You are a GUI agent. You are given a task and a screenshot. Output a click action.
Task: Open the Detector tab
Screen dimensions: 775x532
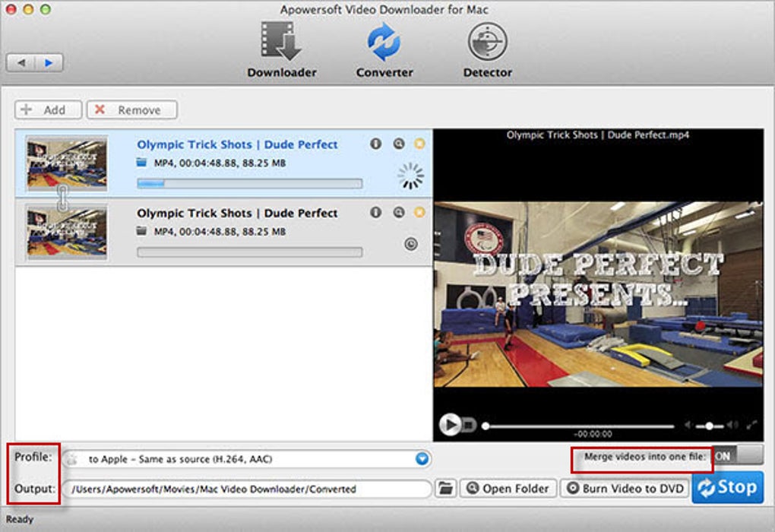tap(487, 49)
